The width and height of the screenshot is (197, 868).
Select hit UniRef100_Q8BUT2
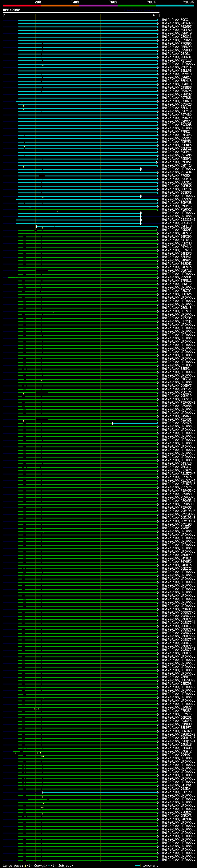(177, 677)
